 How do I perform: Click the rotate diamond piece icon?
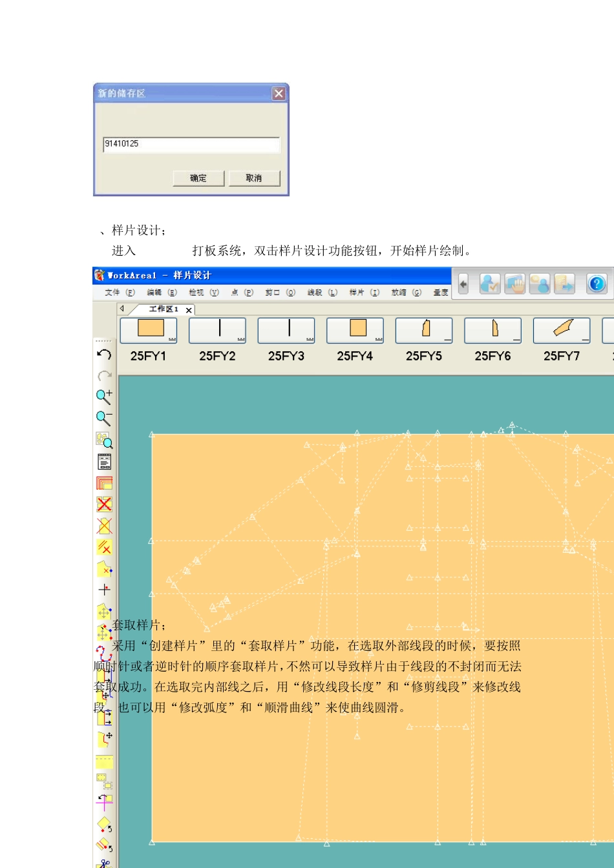(105, 825)
